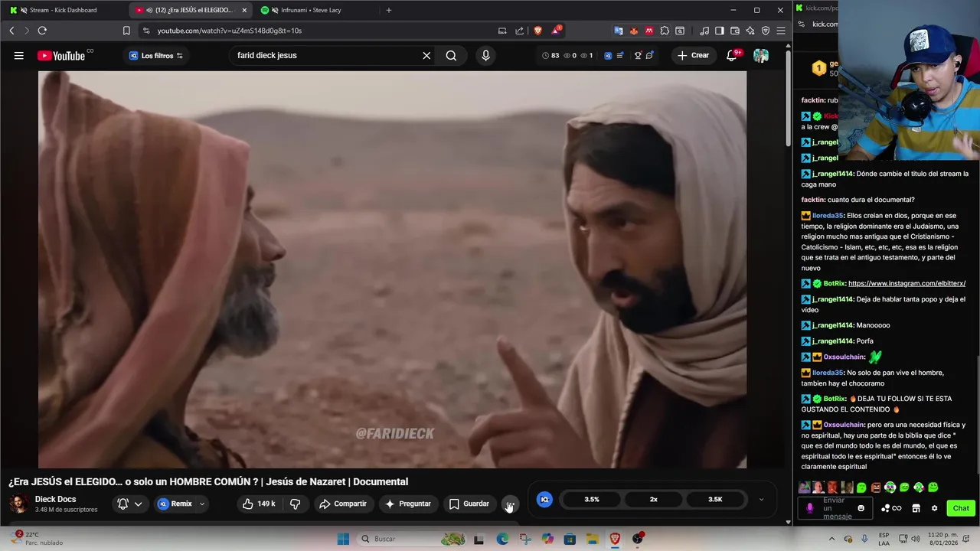Open the instagram.com/elbitterx link in chat

906,283
